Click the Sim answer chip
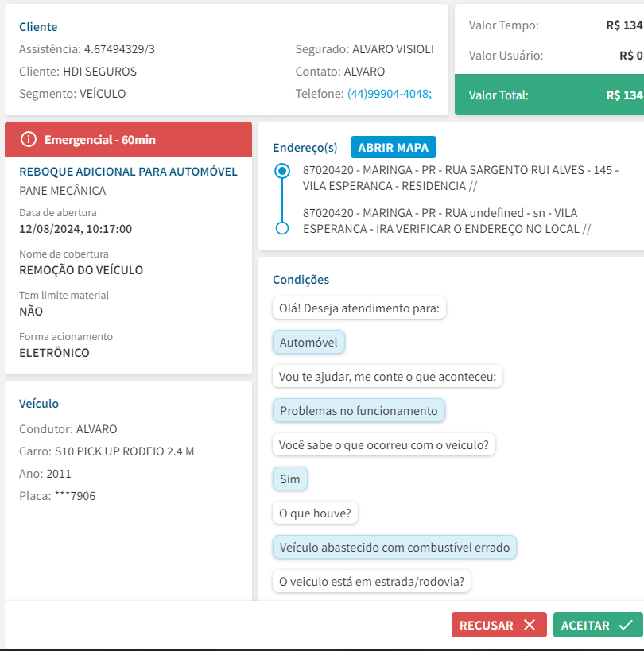The height and width of the screenshot is (651, 644). tap(290, 479)
